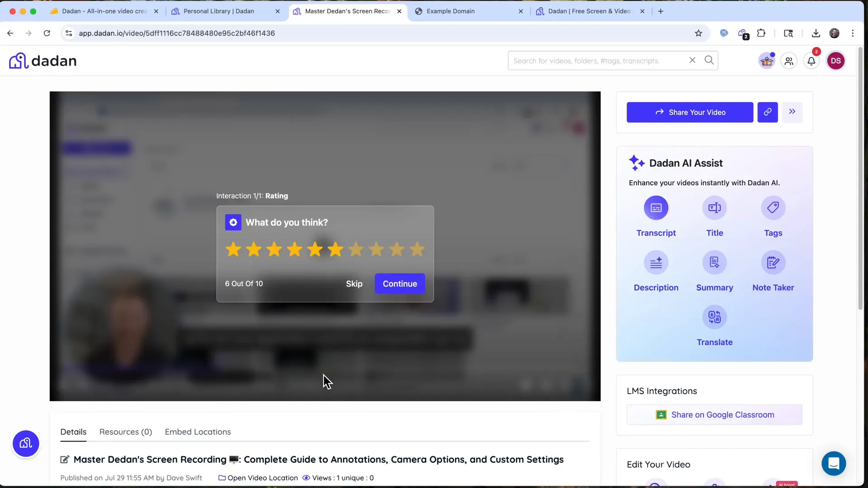Open the DS profile avatar menu
The width and height of the screenshot is (868, 488).
point(836,61)
